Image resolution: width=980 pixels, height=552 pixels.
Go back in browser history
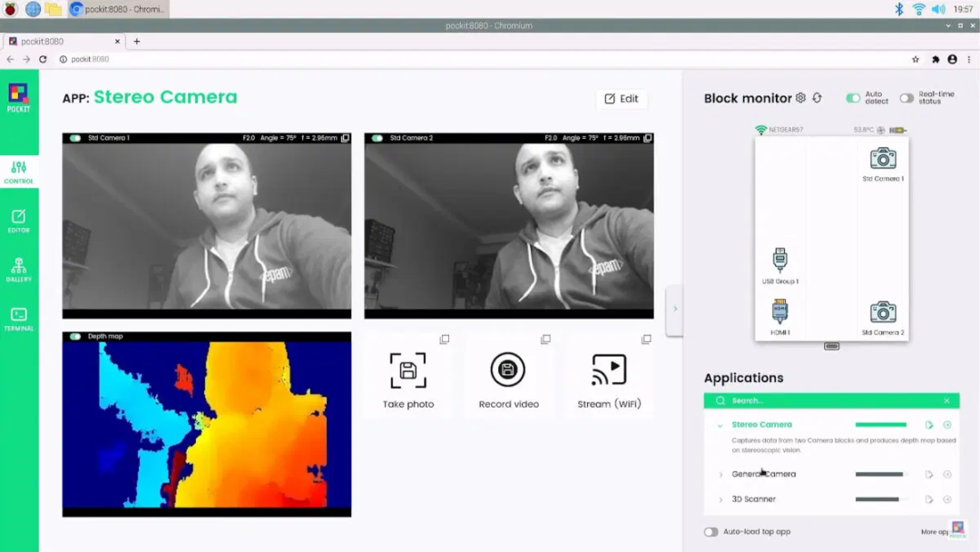pyautogui.click(x=10, y=59)
